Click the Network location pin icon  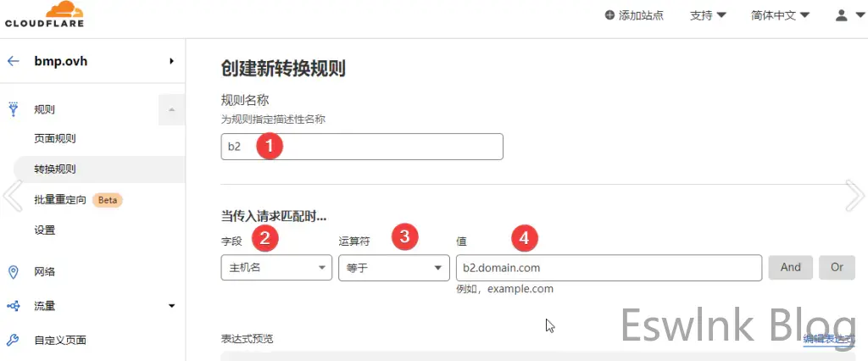click(14, 272)
